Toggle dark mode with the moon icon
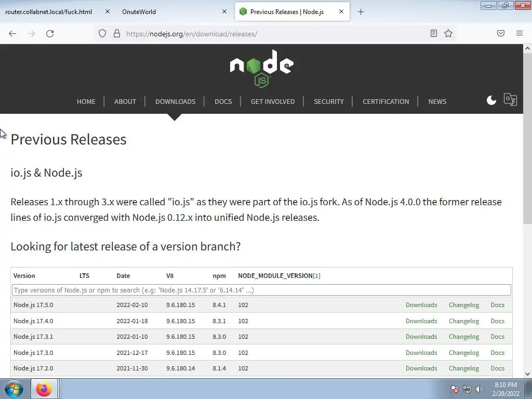Viewport: 532px width, 399px height. point(491,100)
